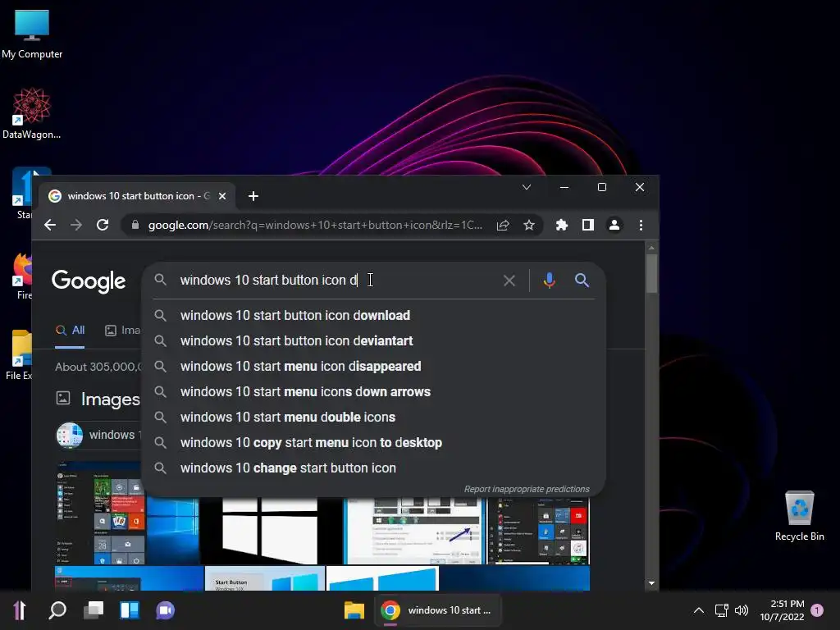Image resolution: width=840 pixels, height=630 pixels.
Task: Select suggestion ending in 'deviantart'
Action: (x=374, y=340)
